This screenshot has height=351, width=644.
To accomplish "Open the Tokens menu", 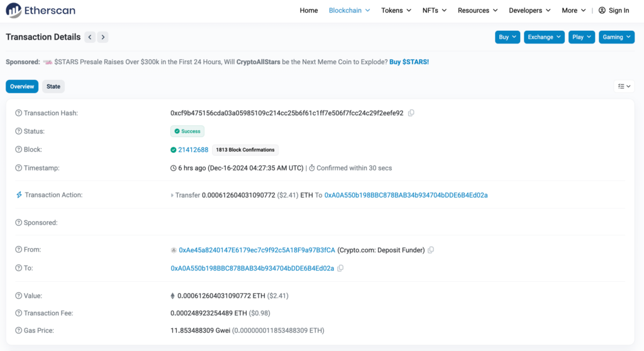I will (396, 11).
